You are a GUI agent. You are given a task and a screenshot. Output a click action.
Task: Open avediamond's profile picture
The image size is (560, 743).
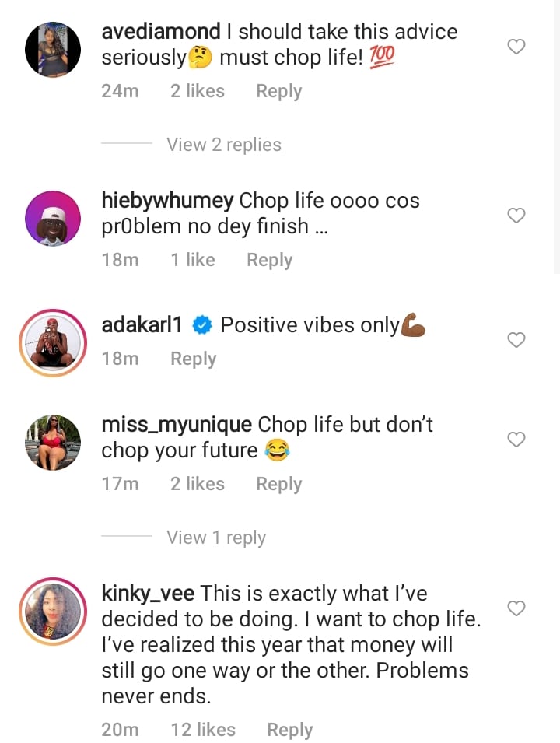tap(53, 49)
